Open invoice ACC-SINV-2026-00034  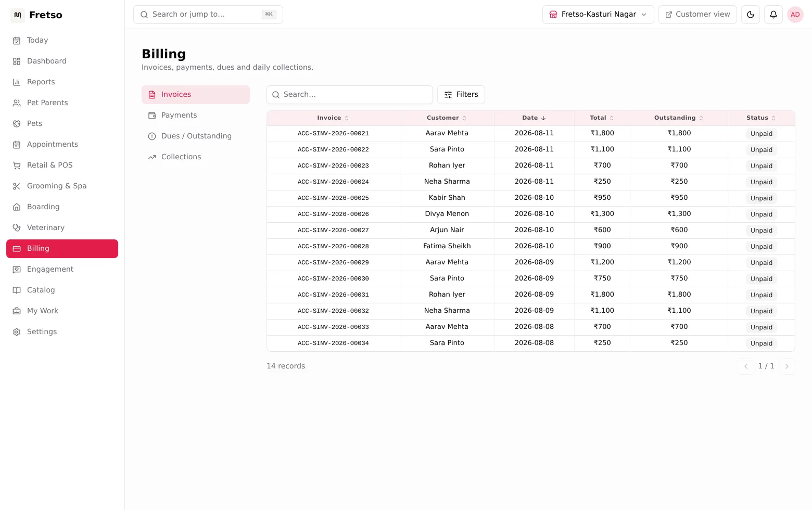coord(333,343)
